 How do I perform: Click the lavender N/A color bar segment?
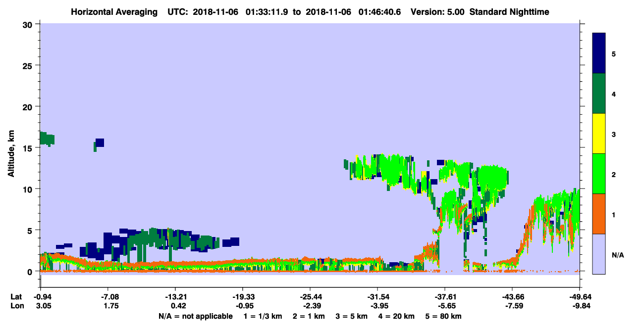[x=599, y=254]
